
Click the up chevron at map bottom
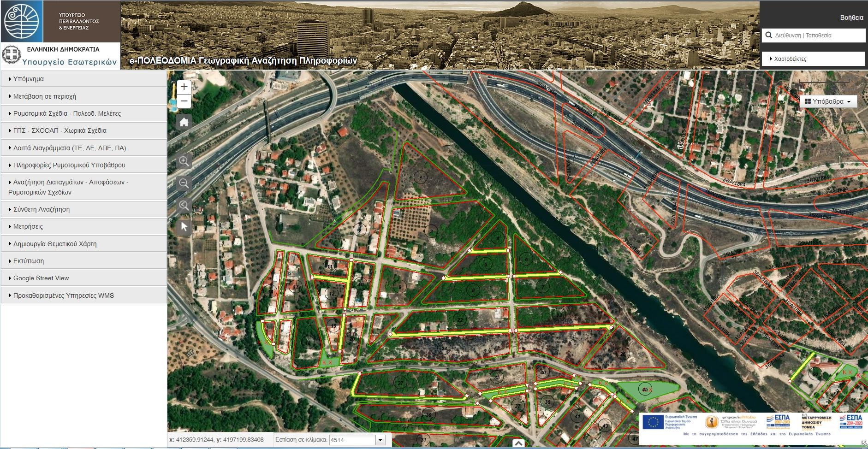coord(518,443)
